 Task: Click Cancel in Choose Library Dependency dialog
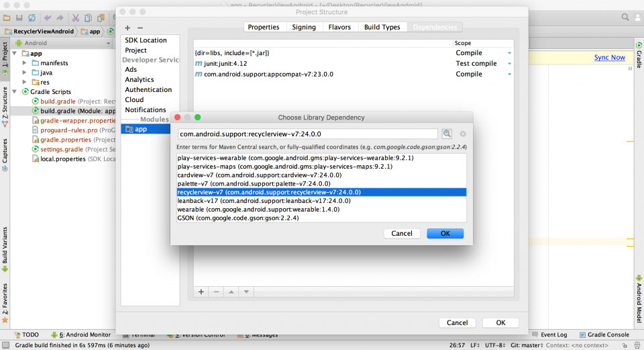[402, 234]
